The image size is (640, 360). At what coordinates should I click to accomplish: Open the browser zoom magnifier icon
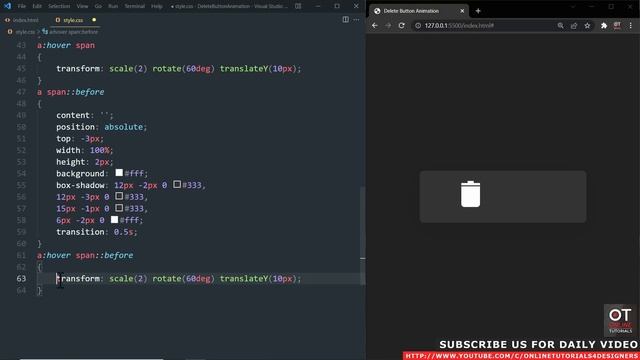(x=560, y=25)
